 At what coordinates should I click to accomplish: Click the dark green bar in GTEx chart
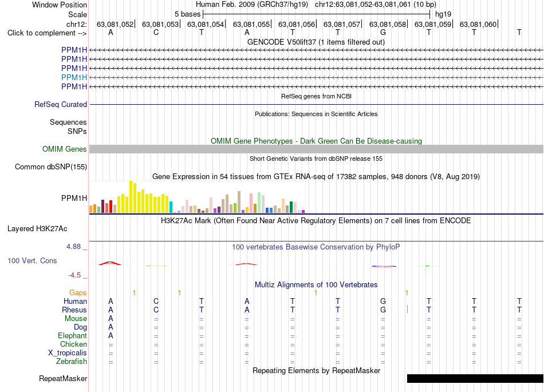pos(291,207)
